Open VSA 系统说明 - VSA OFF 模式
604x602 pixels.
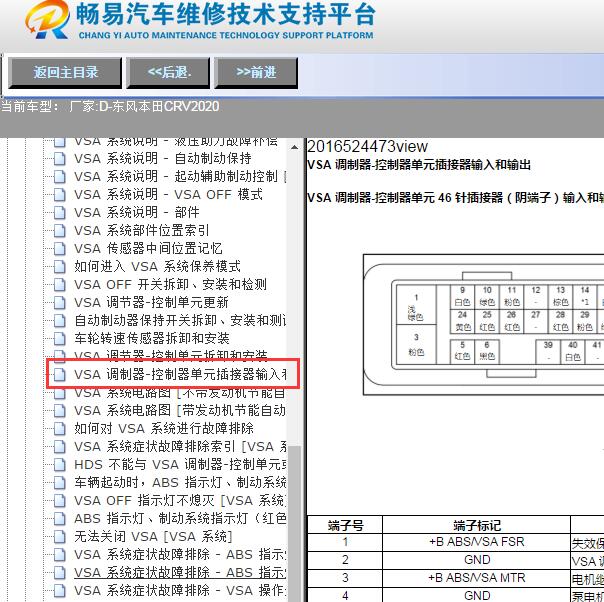coord(168,194)
